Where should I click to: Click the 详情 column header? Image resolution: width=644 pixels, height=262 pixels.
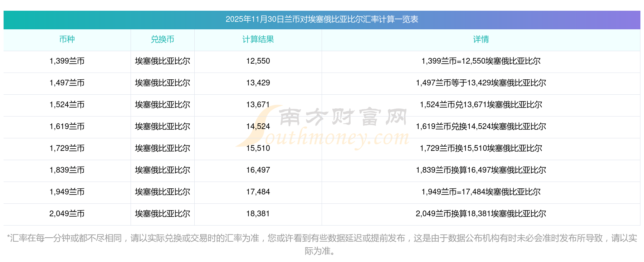[481, 39]
